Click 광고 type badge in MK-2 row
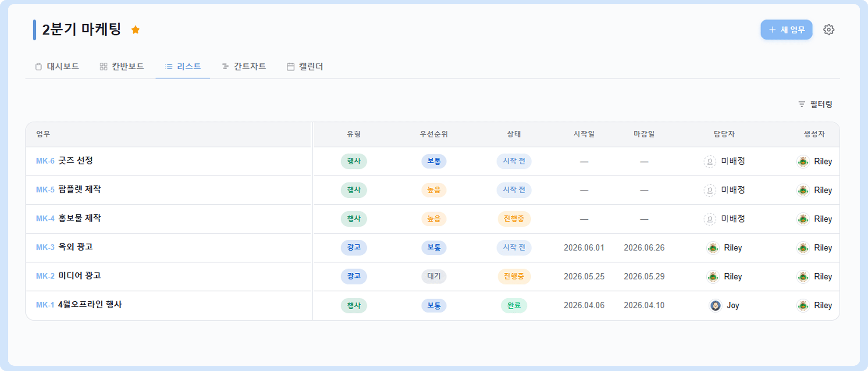 354,276
